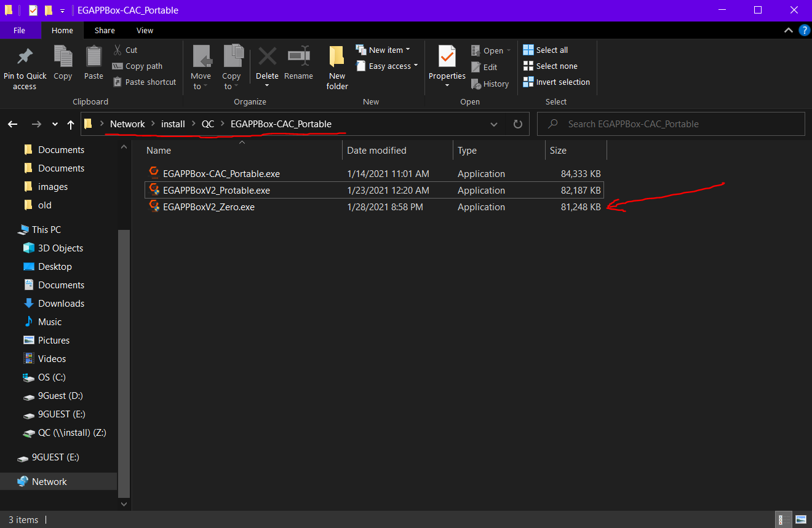The height and width of the screenshot is (528, 812).
Task: Switch to large thumbnails view icon
Action: [x=800, y=519]
